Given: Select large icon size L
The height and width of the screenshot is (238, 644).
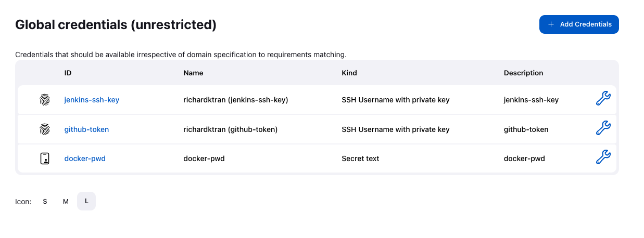Looking at the screenshot, I should click(86, 202).
